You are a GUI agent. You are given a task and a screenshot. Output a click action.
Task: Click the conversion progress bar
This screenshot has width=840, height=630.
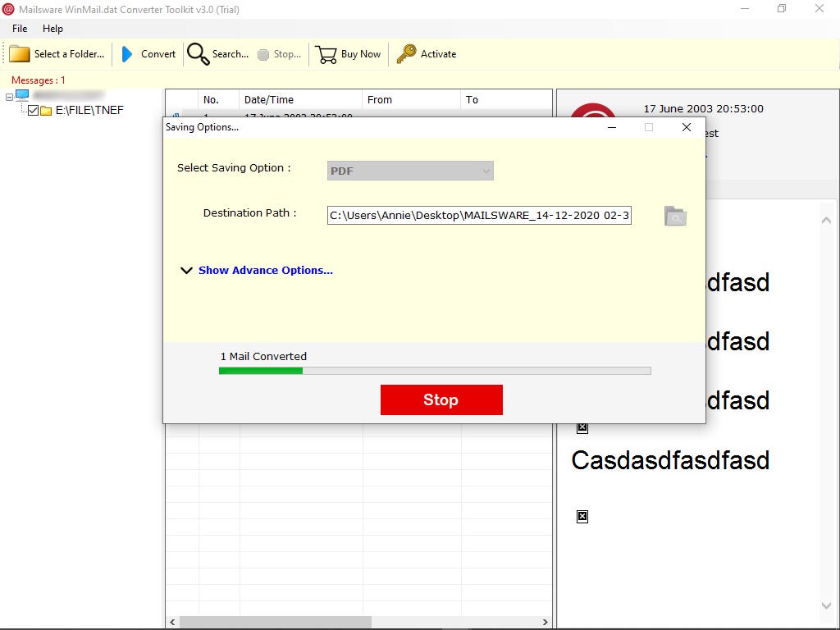[435, 371]
